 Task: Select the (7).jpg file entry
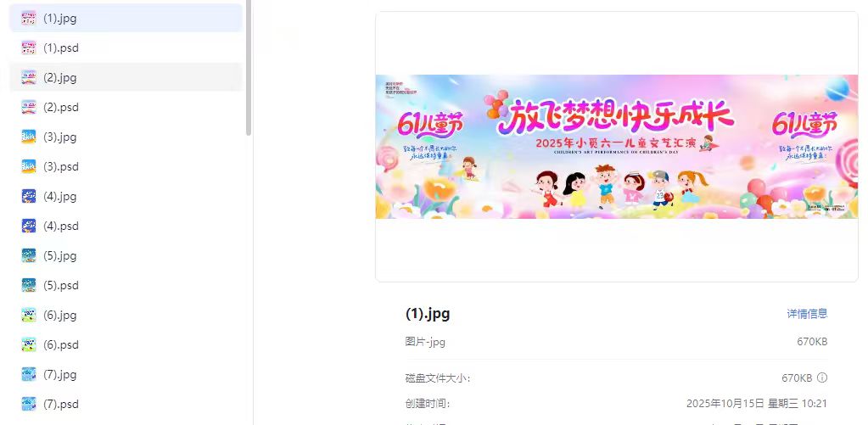126,375
